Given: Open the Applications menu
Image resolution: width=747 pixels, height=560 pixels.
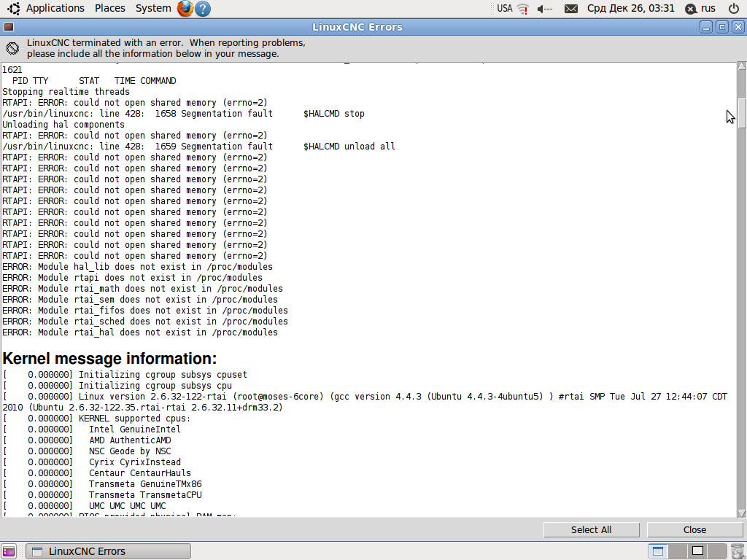Looking at the screenshot, I should click(x=55, y=8).
